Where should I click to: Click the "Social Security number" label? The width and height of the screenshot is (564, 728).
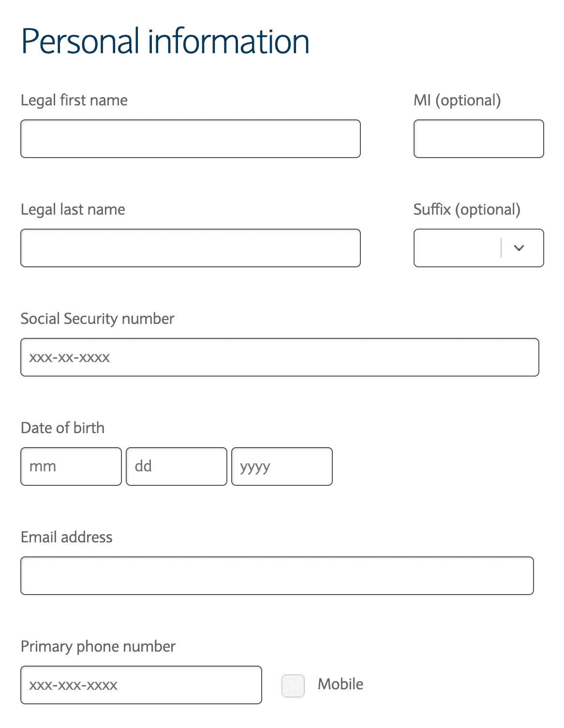97,319
